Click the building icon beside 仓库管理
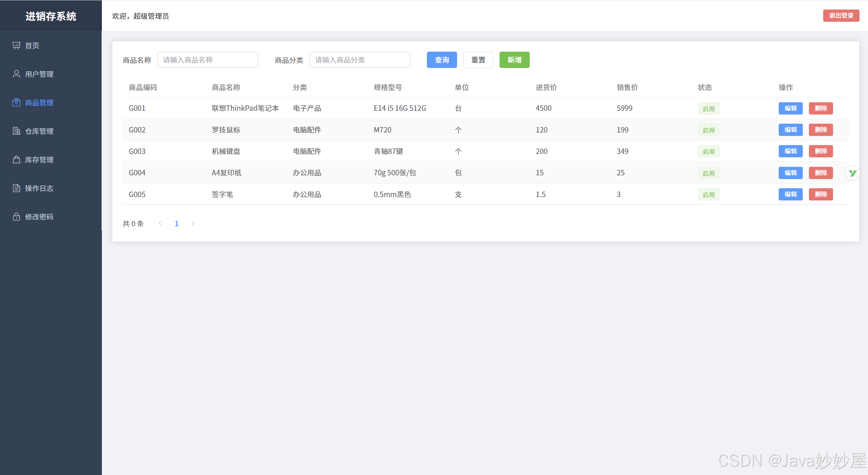 [x=16, y=131]
